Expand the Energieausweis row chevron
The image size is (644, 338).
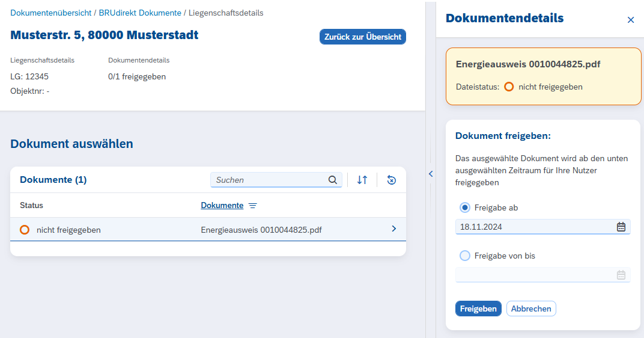[x=394, y=229]
